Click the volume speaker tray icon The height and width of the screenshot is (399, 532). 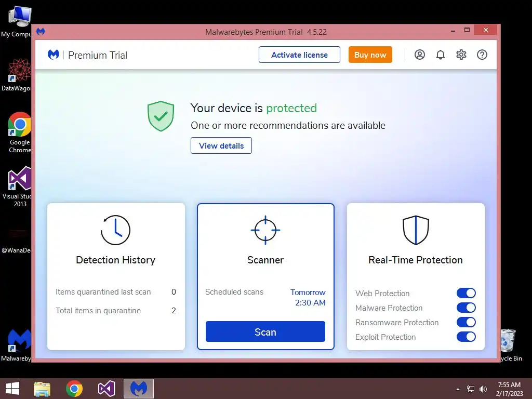(x=483, y=389)
